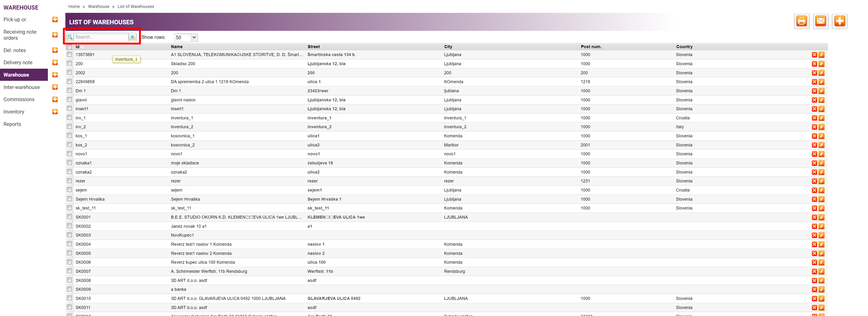Check the box for warehouse 200
The image size is (868, 316).
coord(69,63)
